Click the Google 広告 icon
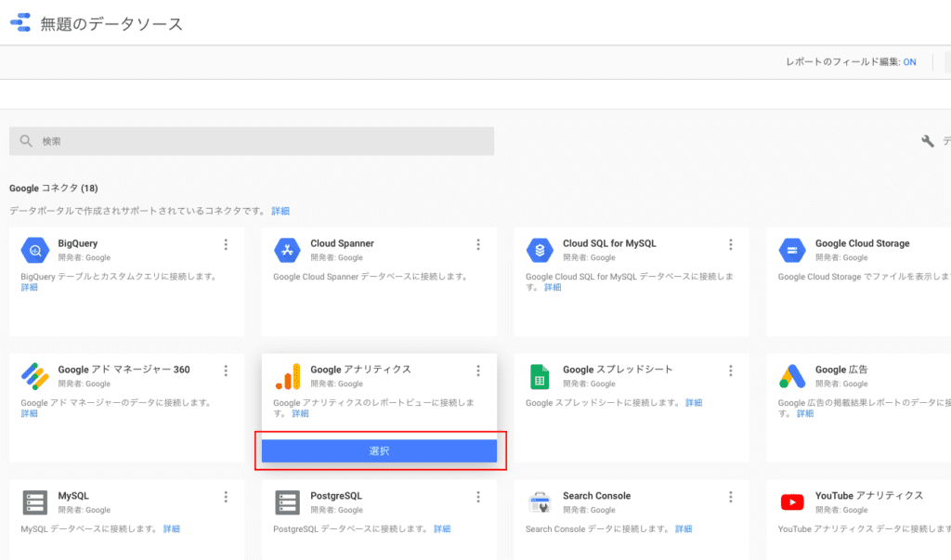Screen dimensions: 951x560 pos(792,376)
